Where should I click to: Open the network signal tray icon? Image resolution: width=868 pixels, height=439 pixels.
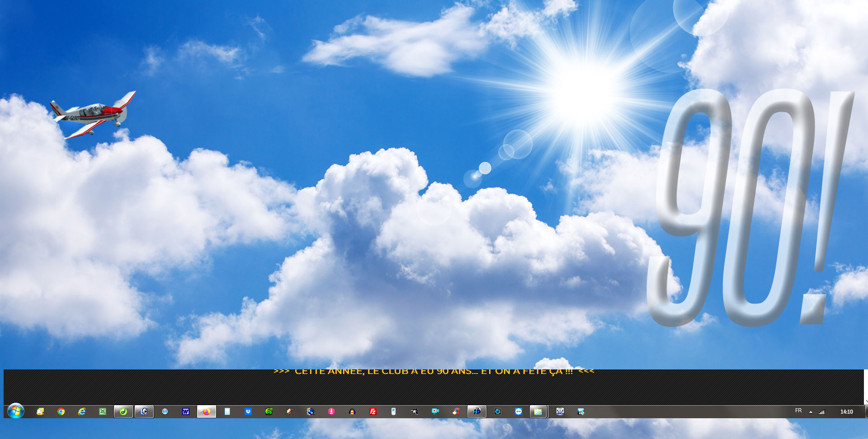tap(822, 412)
